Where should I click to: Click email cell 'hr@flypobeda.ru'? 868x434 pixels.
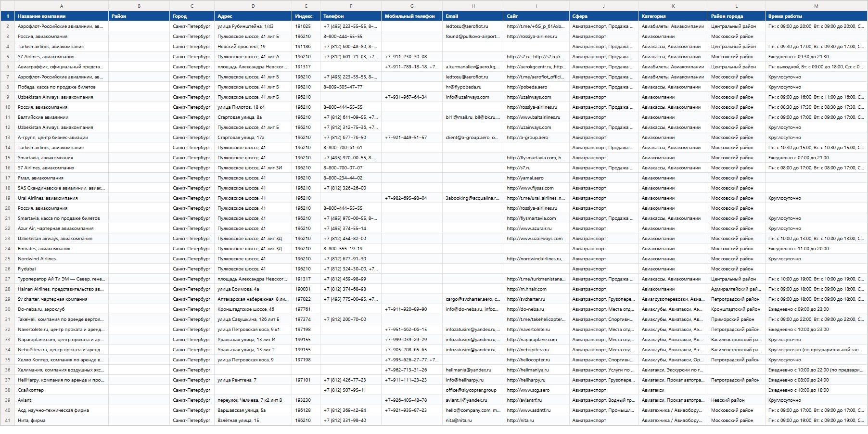pyautogui.click(x=473, y=87)
